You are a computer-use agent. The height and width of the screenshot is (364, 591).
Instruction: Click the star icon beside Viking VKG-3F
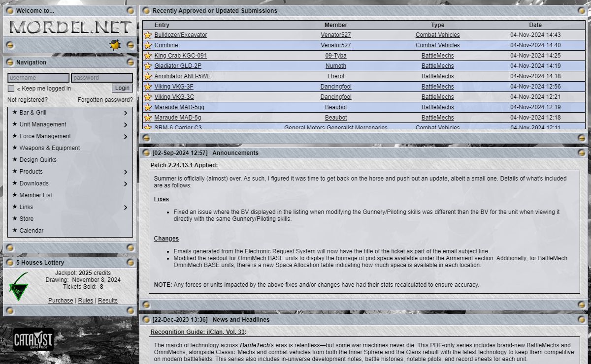[x=147, y=87]
